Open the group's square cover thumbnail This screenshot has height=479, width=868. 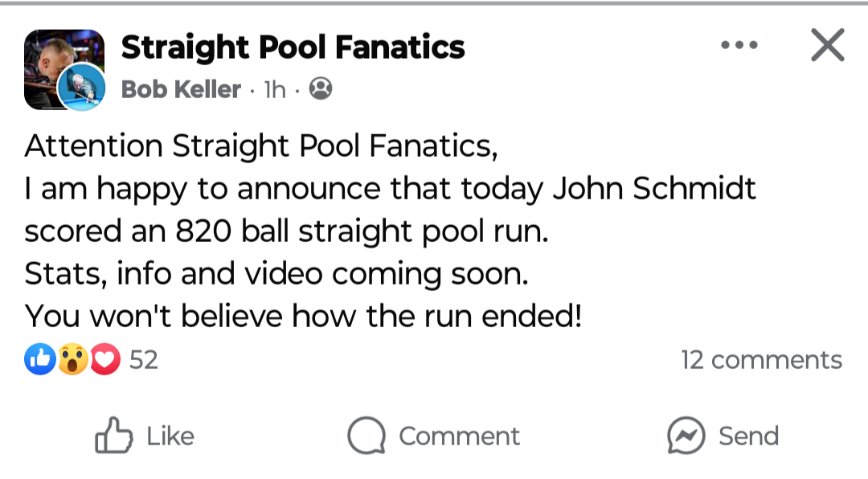[48, 56]
